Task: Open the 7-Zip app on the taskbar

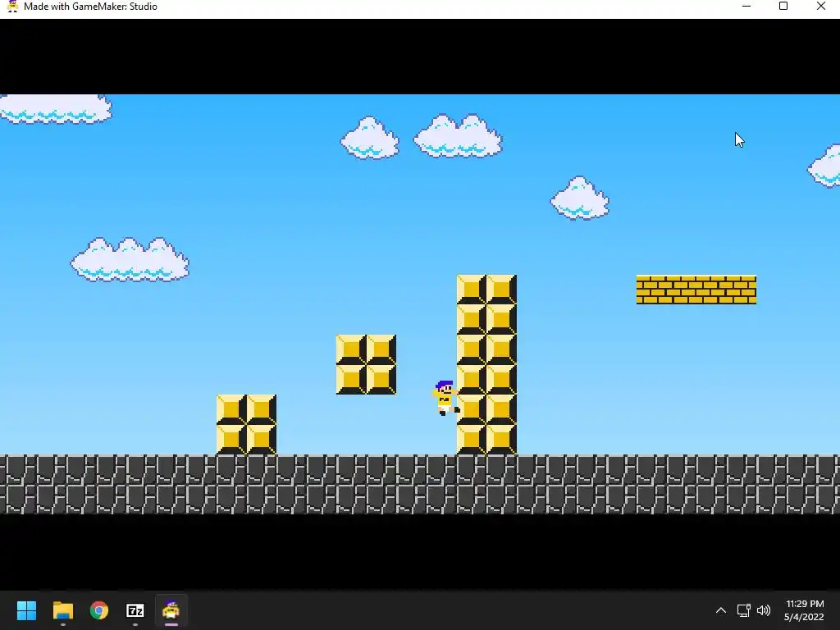Action: point(135,610)
